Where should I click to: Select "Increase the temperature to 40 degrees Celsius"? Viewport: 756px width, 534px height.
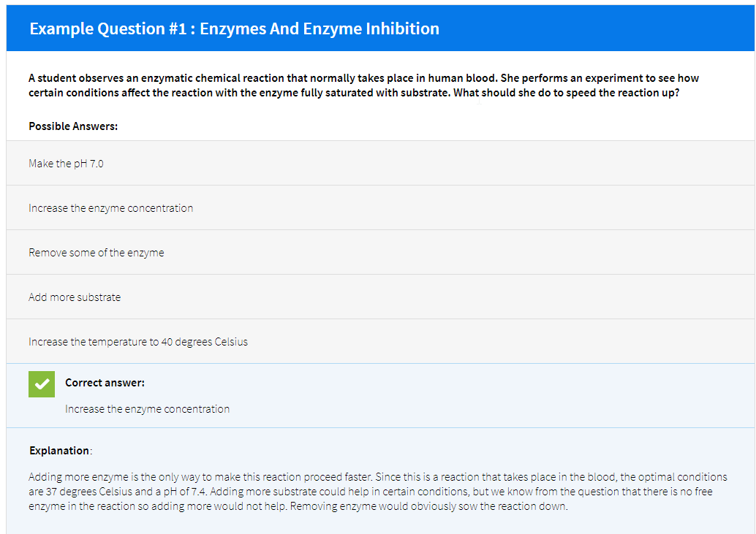[x=137, y=341]
